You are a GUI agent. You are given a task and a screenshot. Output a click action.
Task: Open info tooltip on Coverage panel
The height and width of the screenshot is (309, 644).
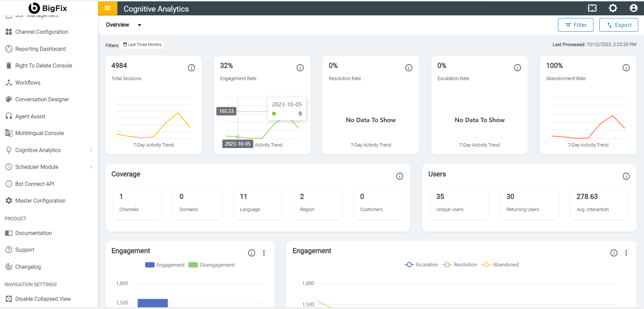click(400, 176)
